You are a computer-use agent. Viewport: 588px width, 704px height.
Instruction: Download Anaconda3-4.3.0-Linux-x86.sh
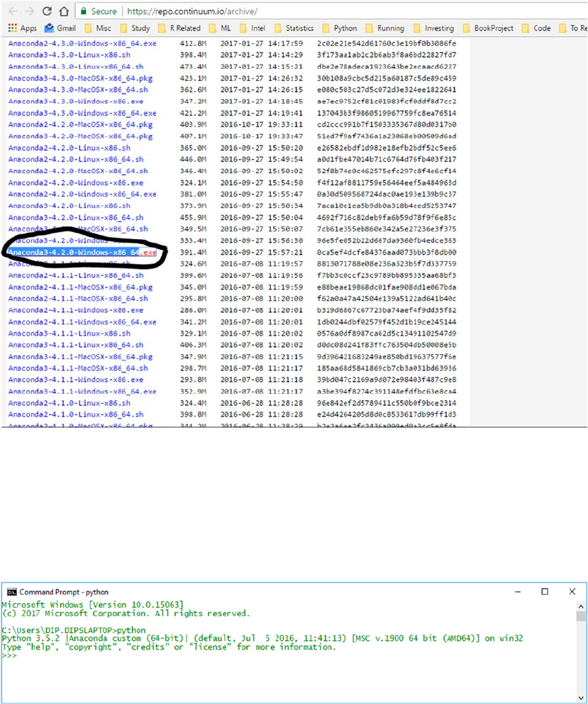click(x=69, y=55)
